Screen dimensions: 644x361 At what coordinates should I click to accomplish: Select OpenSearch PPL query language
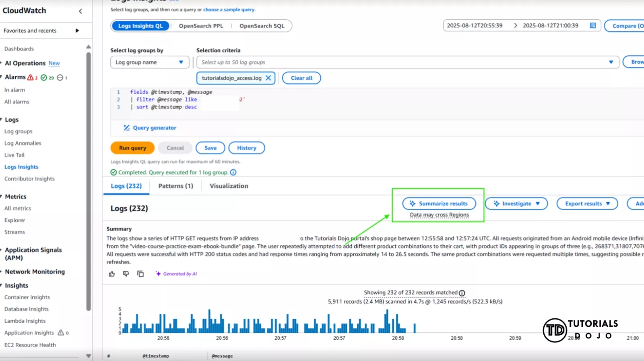201,26
